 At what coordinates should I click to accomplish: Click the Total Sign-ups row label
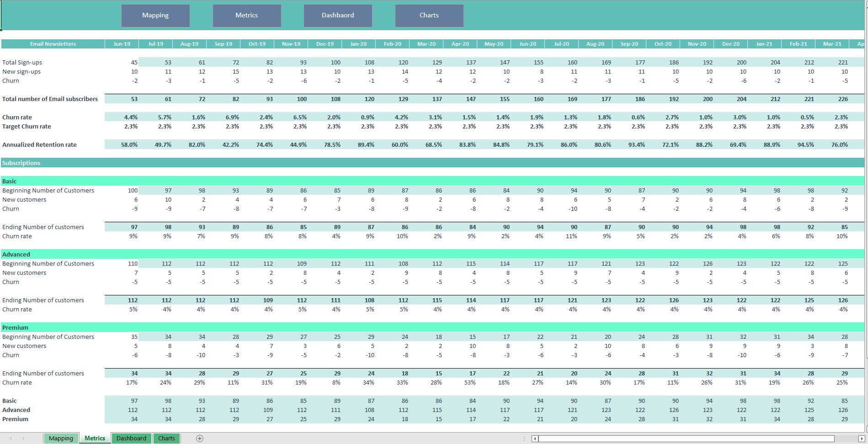pyautogui.click(x=22, y=62)
